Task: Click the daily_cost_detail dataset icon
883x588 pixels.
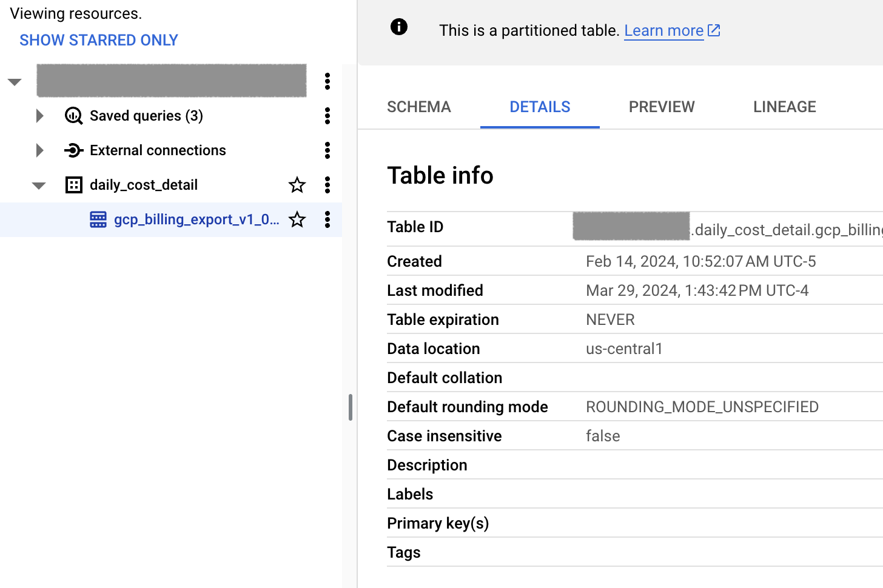Action: tap(73, 185)
